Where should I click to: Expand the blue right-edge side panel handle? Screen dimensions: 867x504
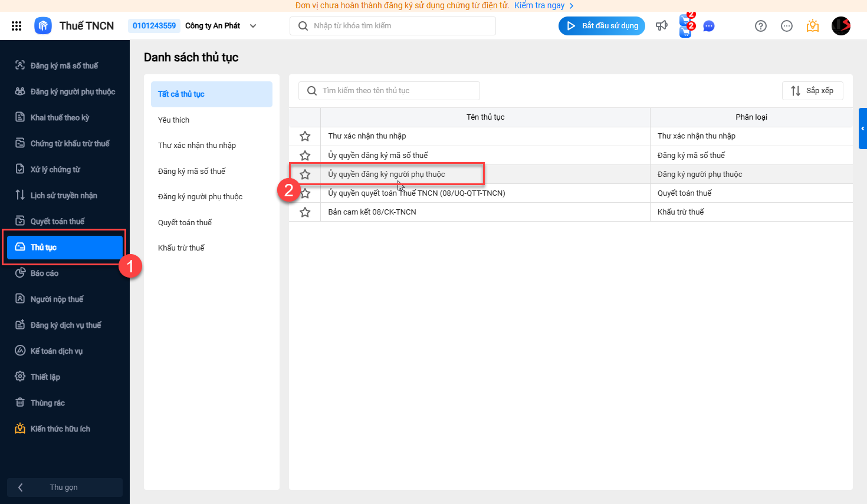click(863, 129)
